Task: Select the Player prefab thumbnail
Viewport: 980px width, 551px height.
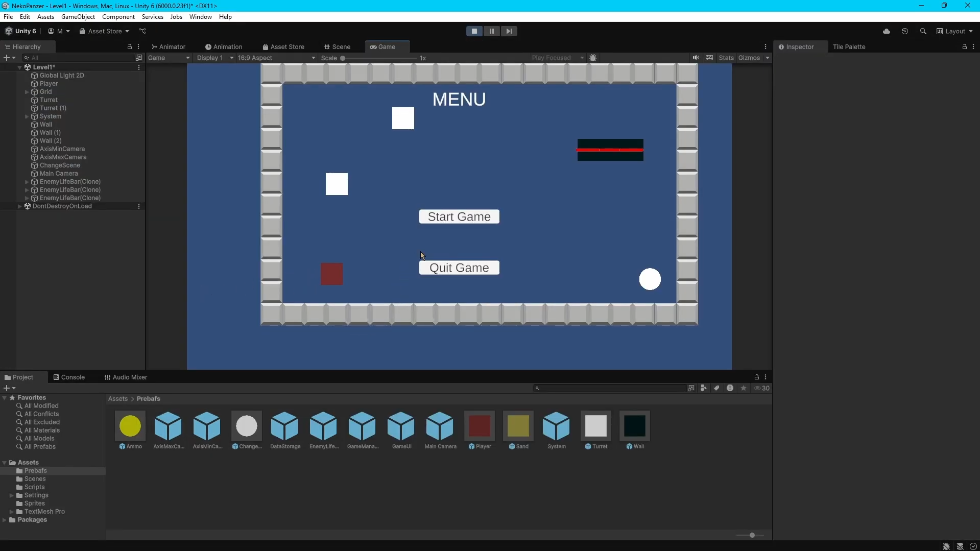Action: [x=479, y=426]
